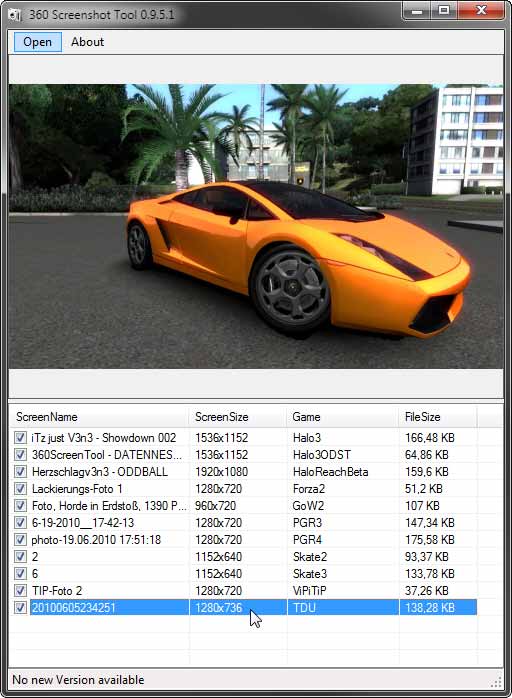Select the 360ScreenTool - DATENNES row
This screenshot has height=698, width=512.
(244, 455)
